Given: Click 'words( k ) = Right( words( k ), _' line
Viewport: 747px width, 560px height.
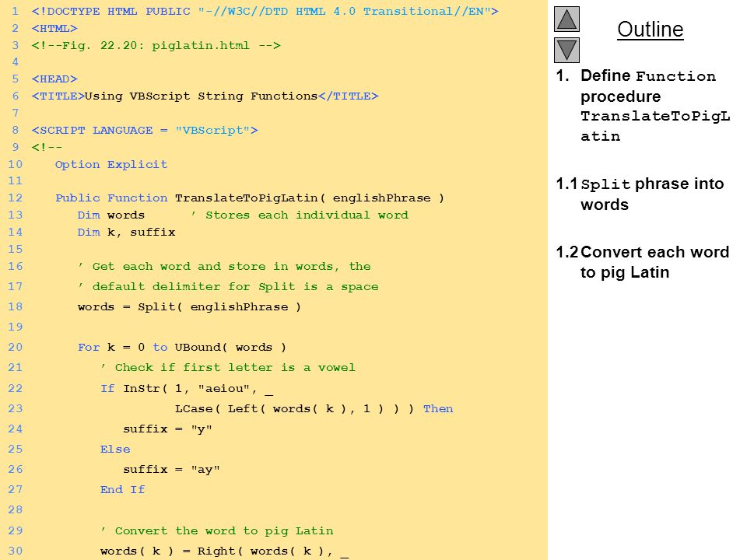Looking at the screenshot, I should click(x=224, y=551).
